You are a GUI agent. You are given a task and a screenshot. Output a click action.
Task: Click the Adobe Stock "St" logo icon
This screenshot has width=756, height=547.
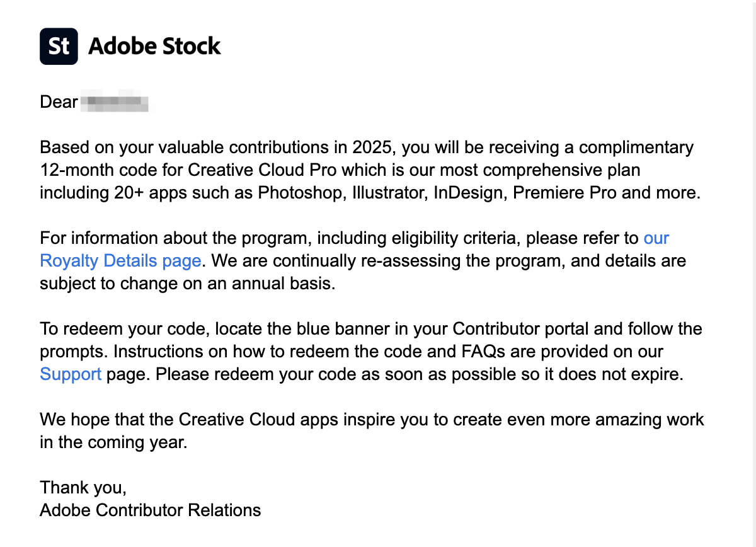59,46
